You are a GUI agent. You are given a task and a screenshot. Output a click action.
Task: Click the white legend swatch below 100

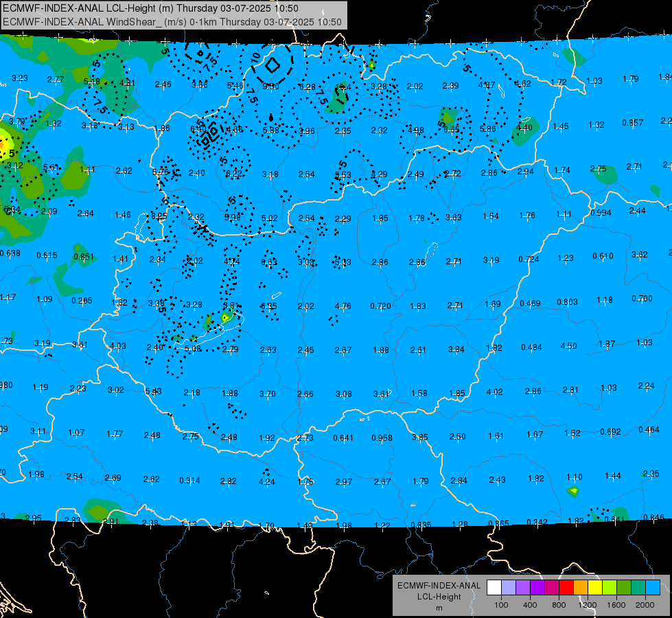pos(494,588)
